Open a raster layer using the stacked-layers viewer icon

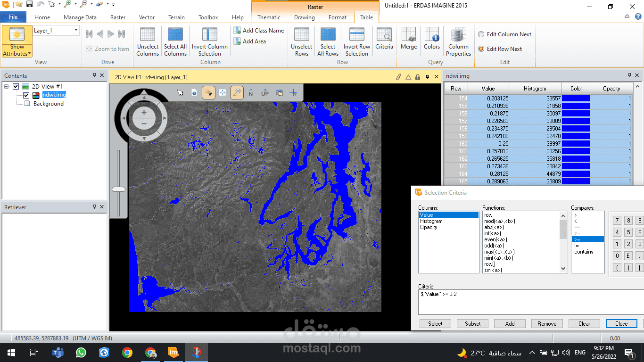(280, 92)
